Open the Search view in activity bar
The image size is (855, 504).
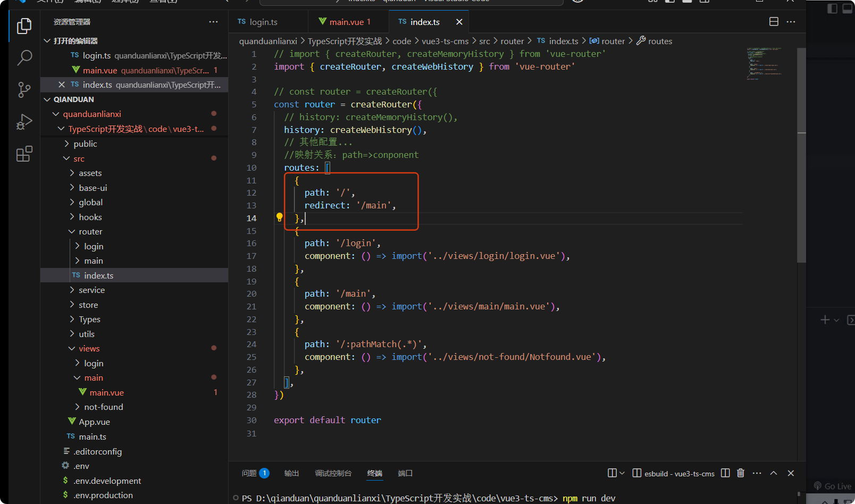coord(24,57)
